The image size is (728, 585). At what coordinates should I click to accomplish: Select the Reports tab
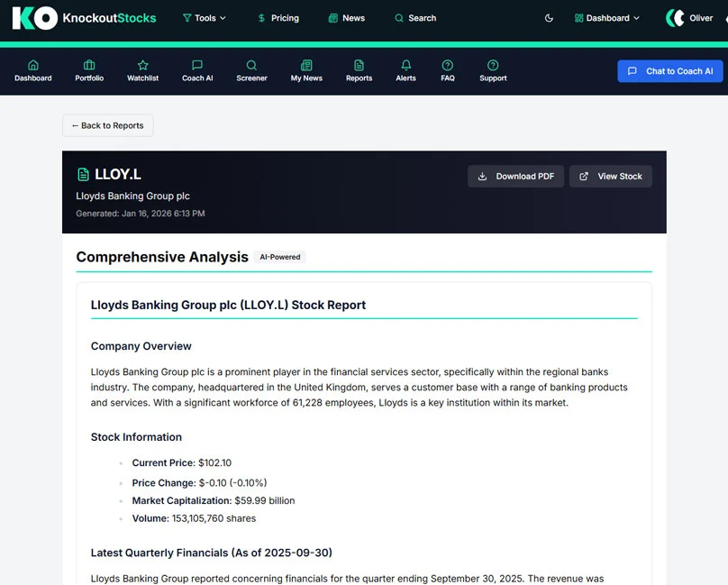(359, 70)
